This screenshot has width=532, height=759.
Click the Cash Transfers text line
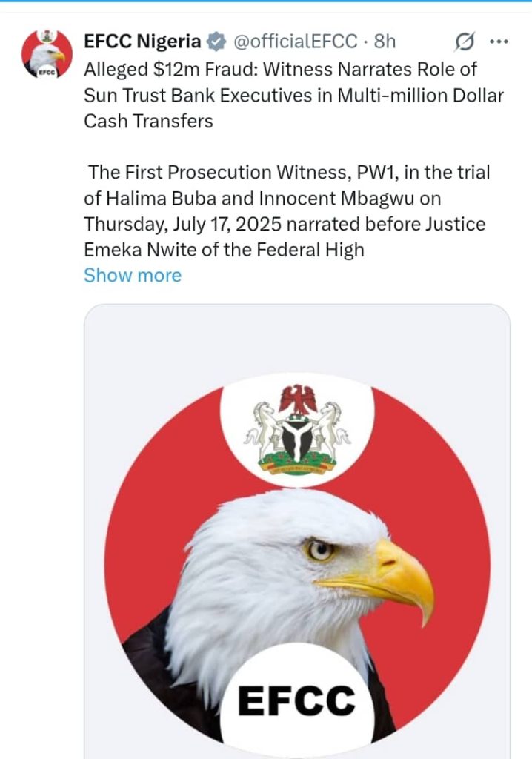pyautogui.click(x=148, y=121)
